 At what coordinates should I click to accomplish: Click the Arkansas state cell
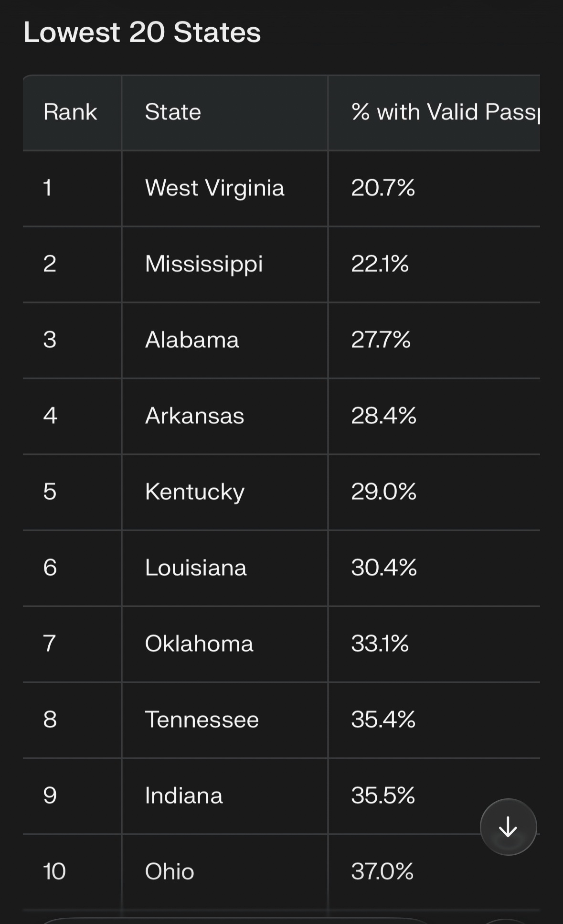(194, 416)
